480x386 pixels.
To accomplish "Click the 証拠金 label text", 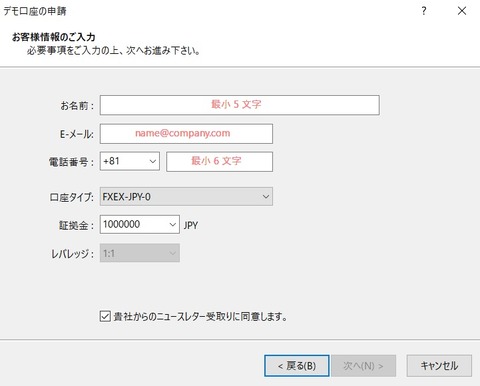I will click(76, 225).
